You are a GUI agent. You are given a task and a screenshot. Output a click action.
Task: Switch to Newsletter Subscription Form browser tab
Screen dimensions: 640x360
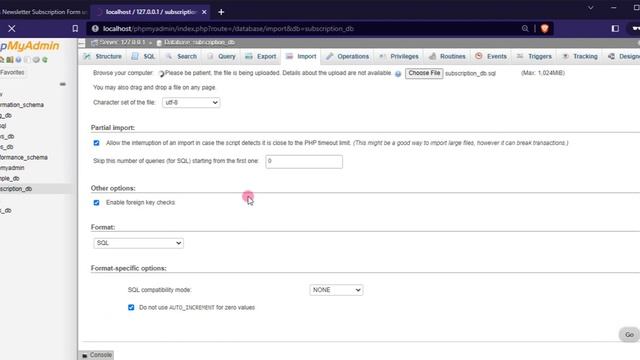tap(44, 12)
